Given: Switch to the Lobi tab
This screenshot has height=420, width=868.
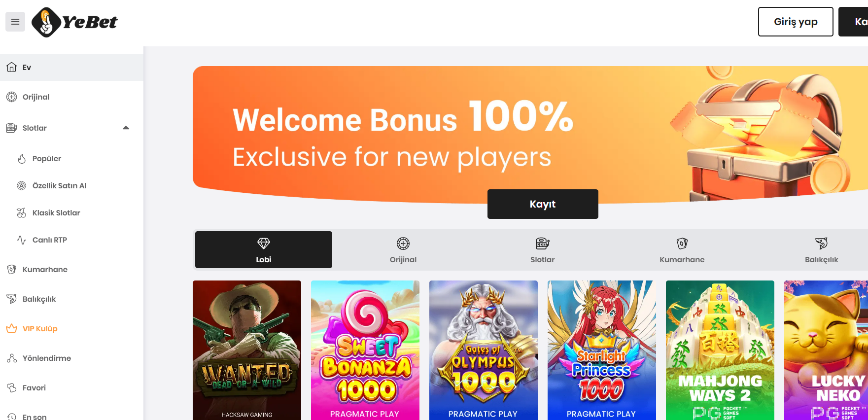Looking at the screenshot, I should tap(264, 250).
